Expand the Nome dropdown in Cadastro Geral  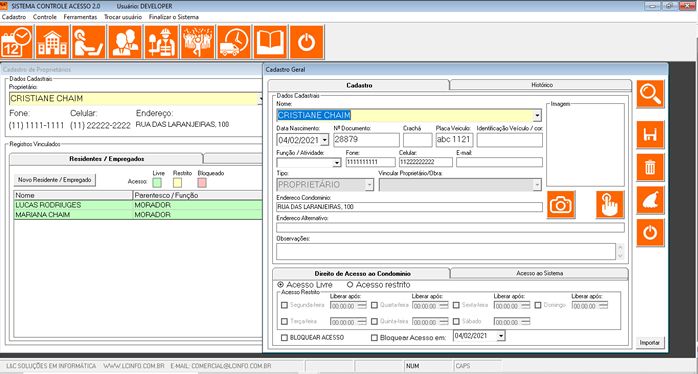537,116
